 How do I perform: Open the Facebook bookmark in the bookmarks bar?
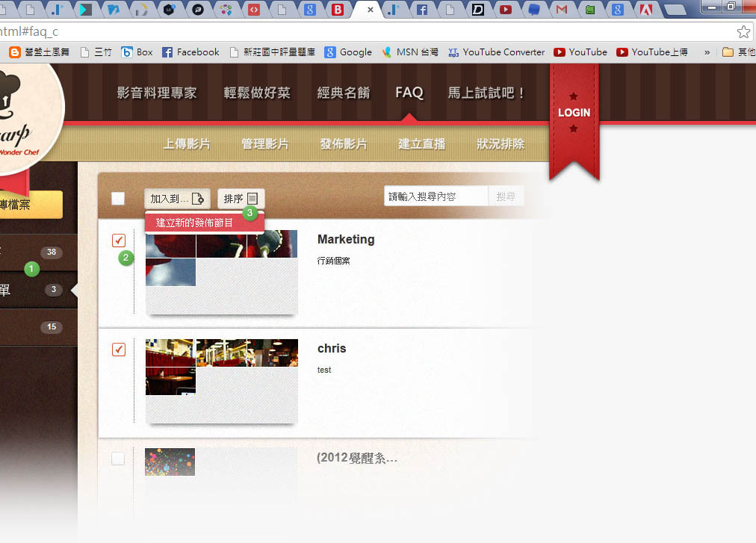[190, 52]
